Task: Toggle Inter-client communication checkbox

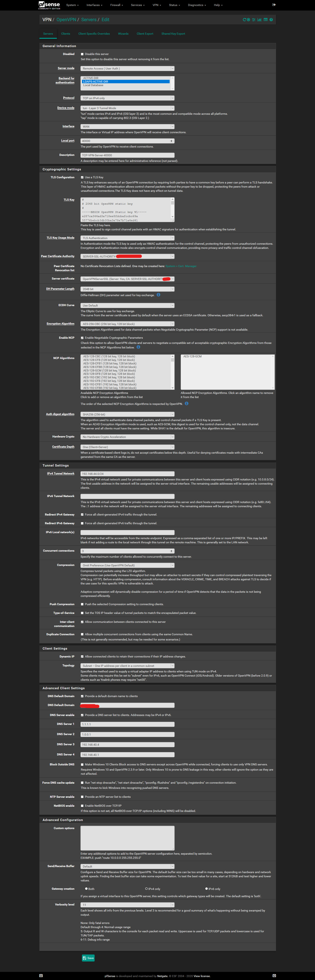Action: pos(82,622)
